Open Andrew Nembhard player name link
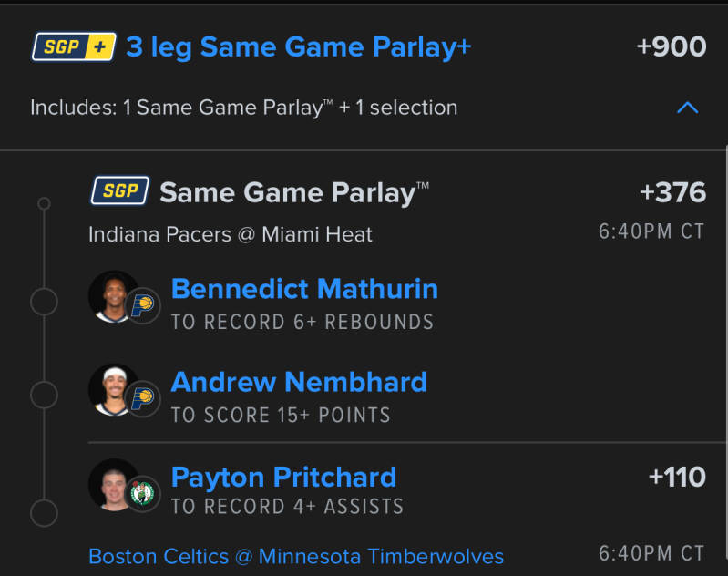This screenshot has height=576, width=728. pos(299,382)
